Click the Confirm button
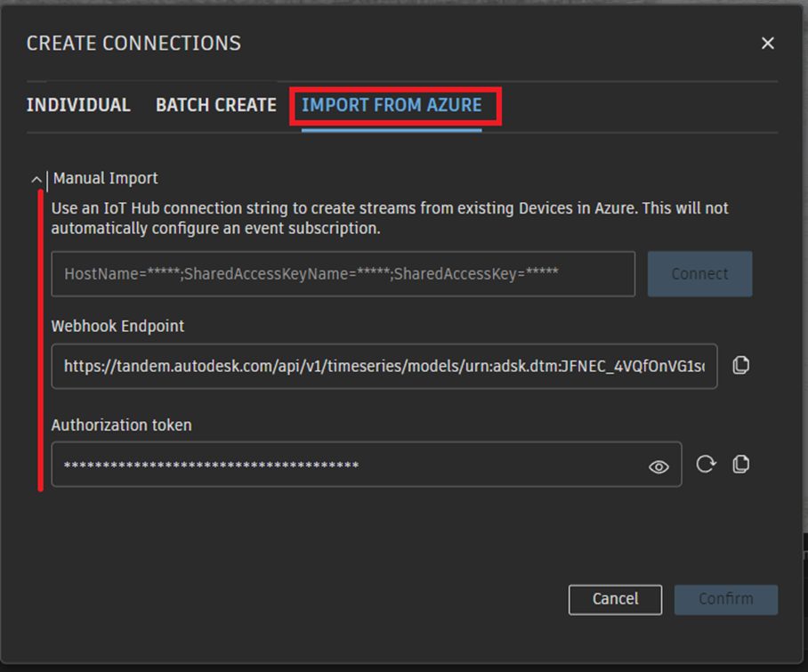 725,599
